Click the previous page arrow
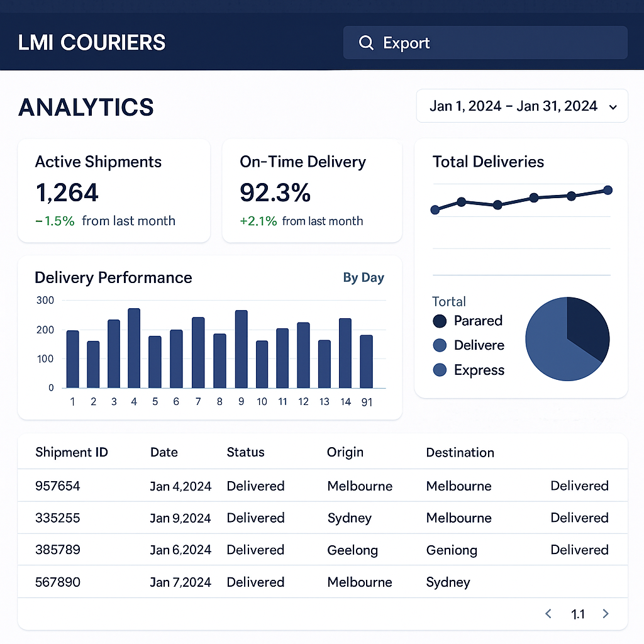The width and height of the screenshot is (644, 644). point(548,613)
